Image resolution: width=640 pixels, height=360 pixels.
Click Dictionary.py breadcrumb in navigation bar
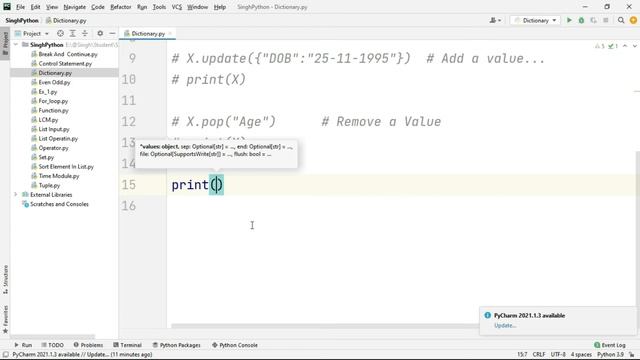[x=66, y=20]
